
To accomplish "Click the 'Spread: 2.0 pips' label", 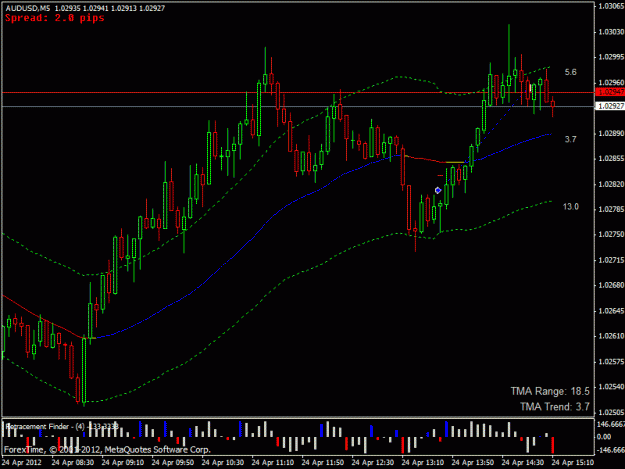I will click(55, 18).
